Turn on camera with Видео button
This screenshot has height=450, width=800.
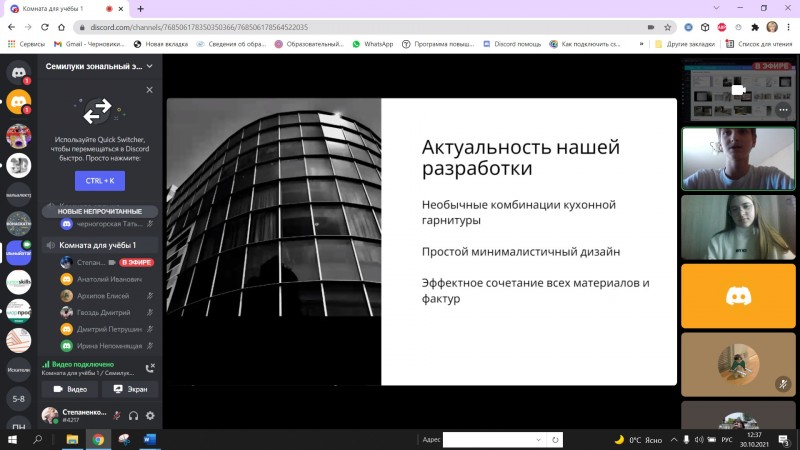point(70,388)
